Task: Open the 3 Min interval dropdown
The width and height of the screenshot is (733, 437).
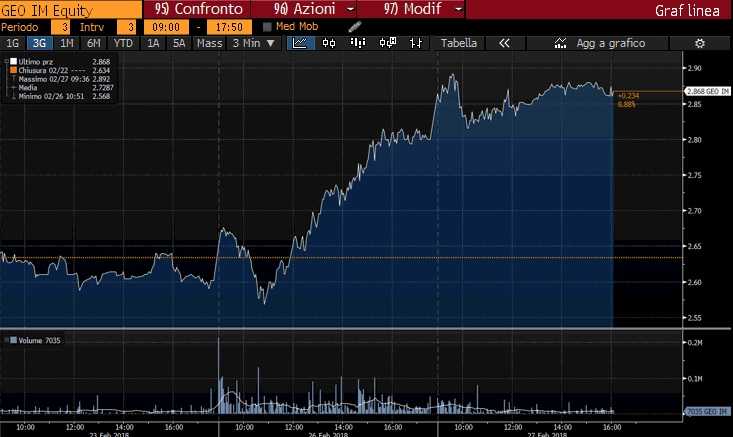Action: click(x=253, y=43)
